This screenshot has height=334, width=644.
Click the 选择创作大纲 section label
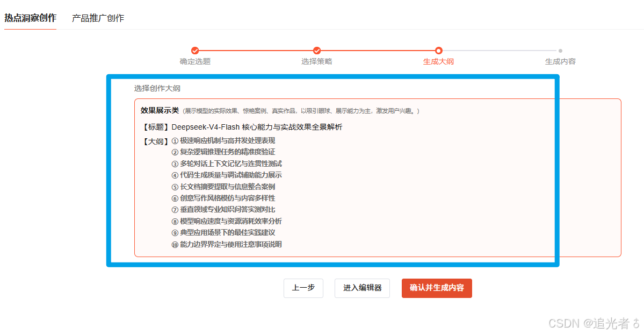coord(157,88)
